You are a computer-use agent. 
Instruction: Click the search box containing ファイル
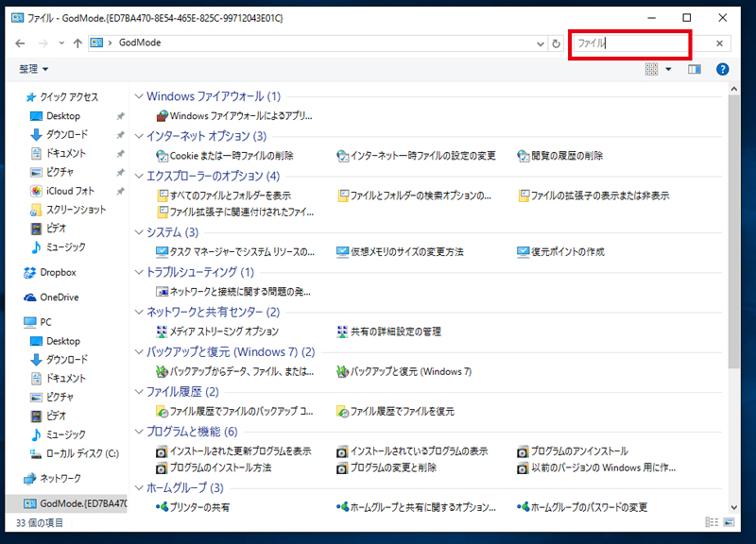(x=630, y=43)
